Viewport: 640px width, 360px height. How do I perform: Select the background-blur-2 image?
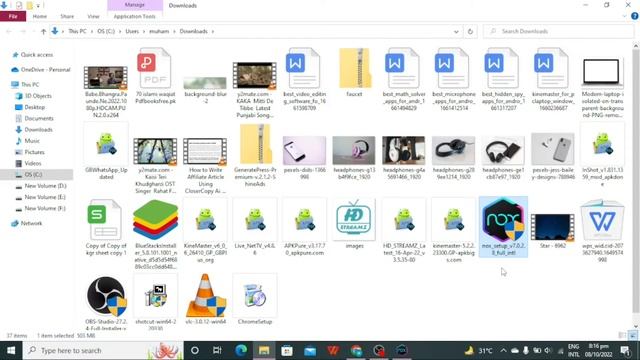205,90
